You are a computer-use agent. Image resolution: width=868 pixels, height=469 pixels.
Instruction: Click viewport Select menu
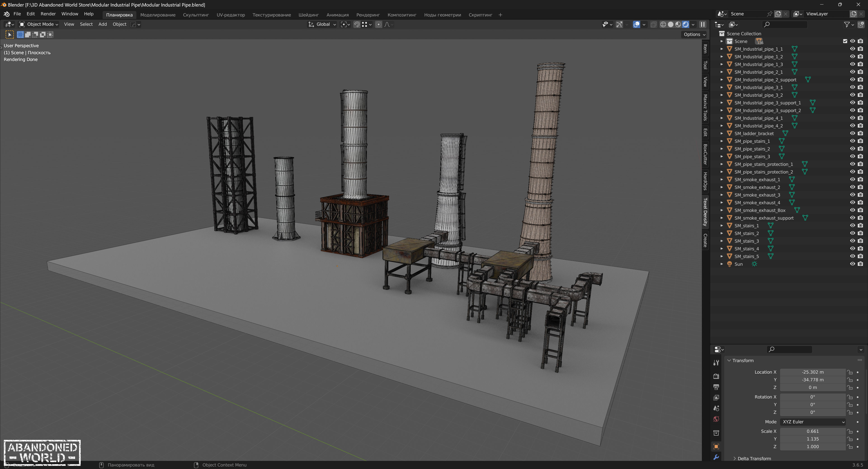pyautogui.click(x=86, y=24)
